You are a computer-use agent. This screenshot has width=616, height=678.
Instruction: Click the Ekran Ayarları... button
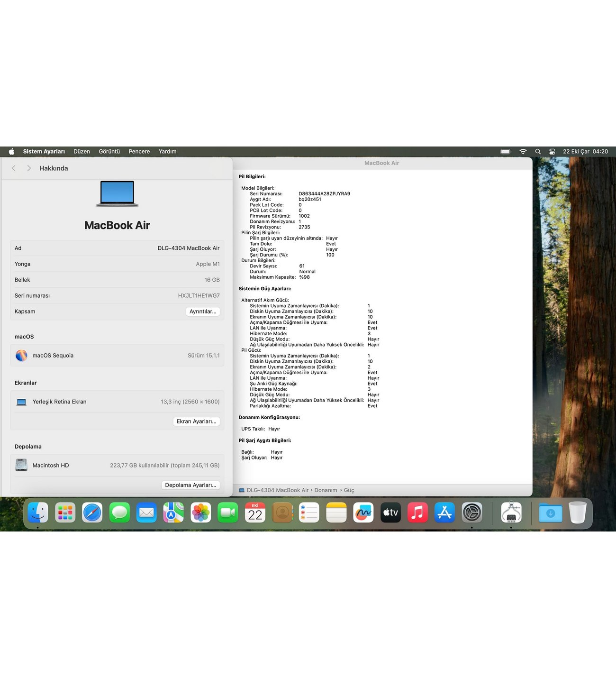tap(196, 421)
